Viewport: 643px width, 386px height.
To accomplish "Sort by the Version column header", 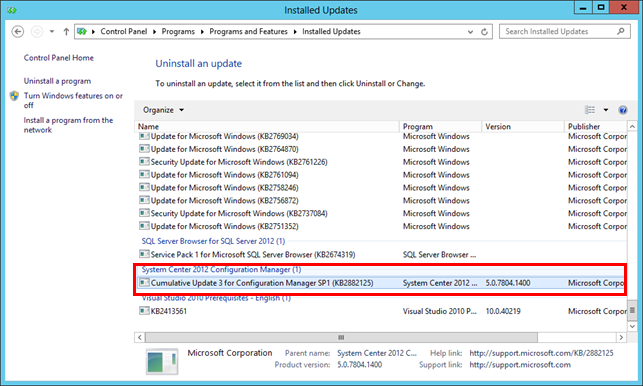I will pos(523,126).
